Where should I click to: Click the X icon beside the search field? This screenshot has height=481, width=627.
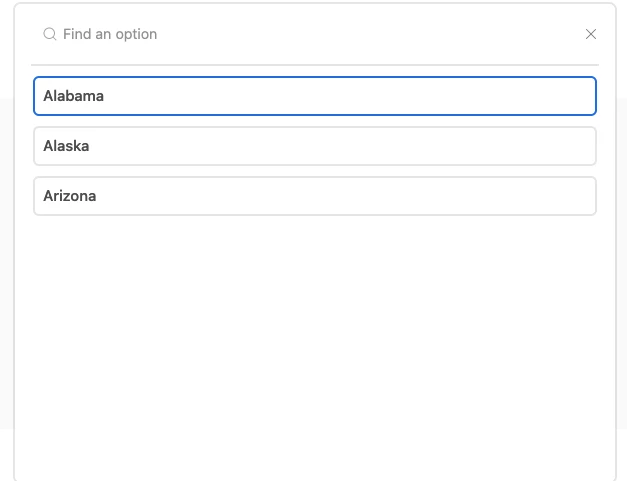point(591,34)
